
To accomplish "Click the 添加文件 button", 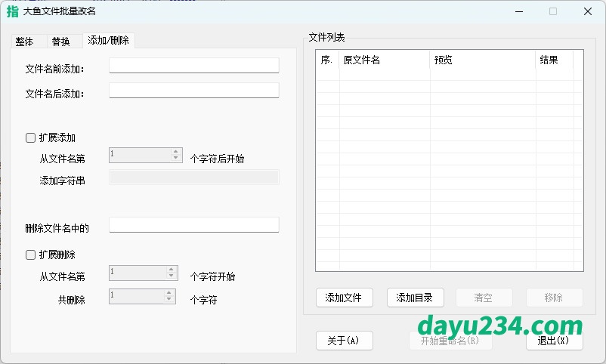I will tap(343, 298).
